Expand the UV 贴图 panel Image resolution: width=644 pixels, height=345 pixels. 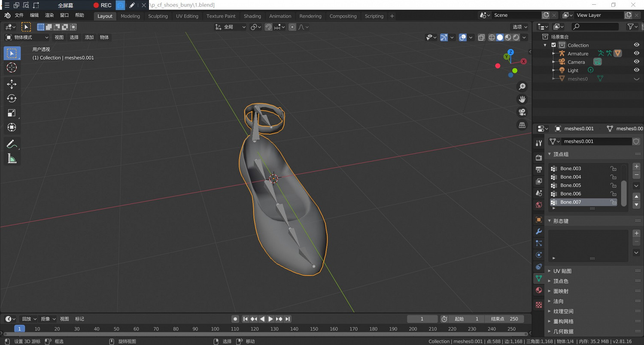(562, 271)
